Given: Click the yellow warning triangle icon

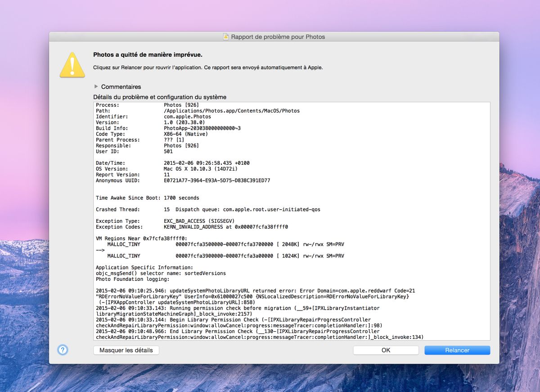Looking at the screenshot, I should click(x=72, y=64).
